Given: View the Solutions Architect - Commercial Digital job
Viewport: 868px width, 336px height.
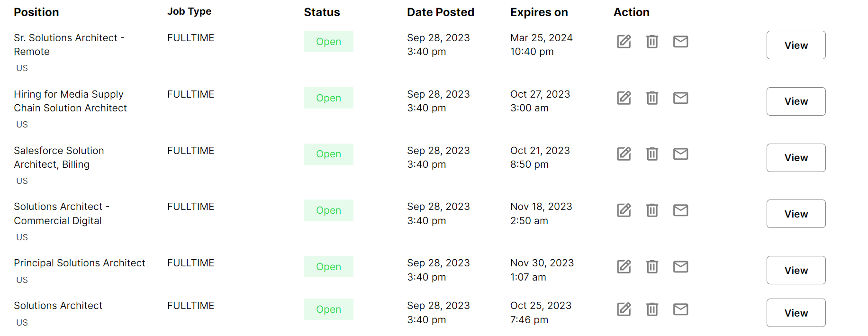Looking at the screenshot, I should (x=796, y=214).
